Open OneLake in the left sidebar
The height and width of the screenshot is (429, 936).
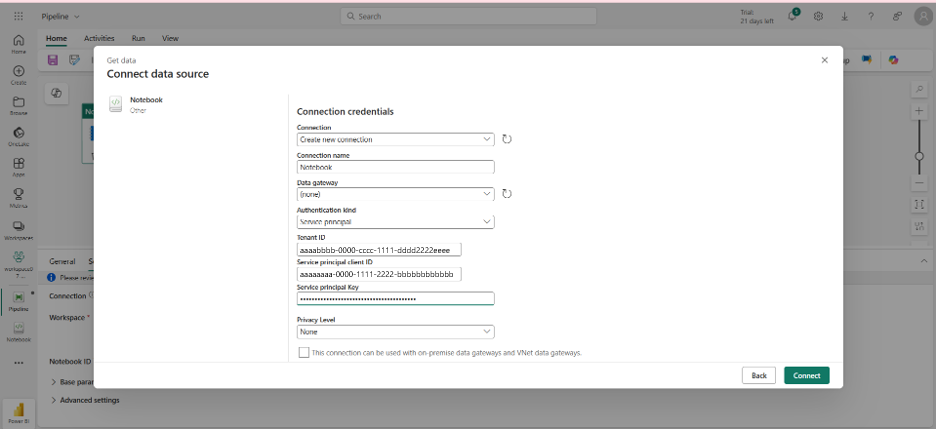[x=19, y=136]
